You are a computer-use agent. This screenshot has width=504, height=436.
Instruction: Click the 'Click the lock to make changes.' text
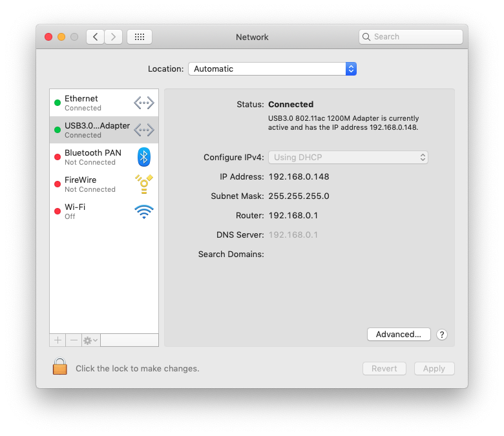click(x=137, y=369)
